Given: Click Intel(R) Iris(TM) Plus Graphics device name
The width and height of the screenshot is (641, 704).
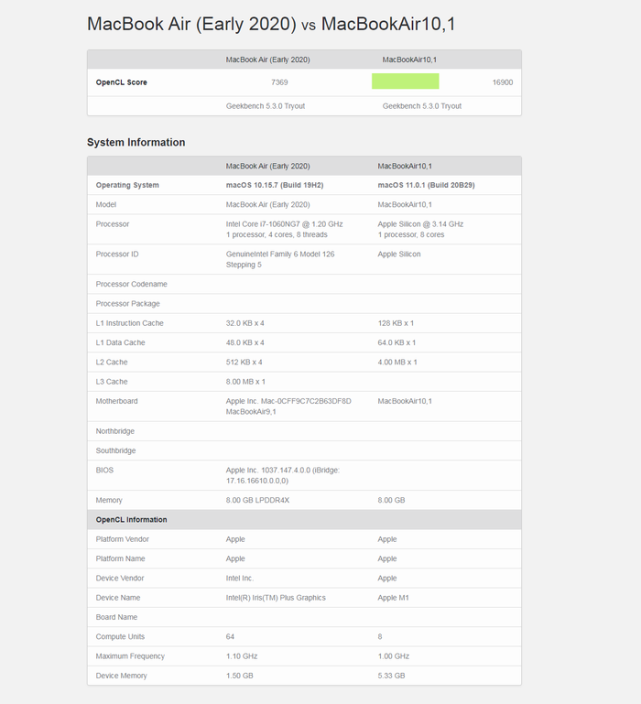Looking at the screenshot, I should point(276,598).
